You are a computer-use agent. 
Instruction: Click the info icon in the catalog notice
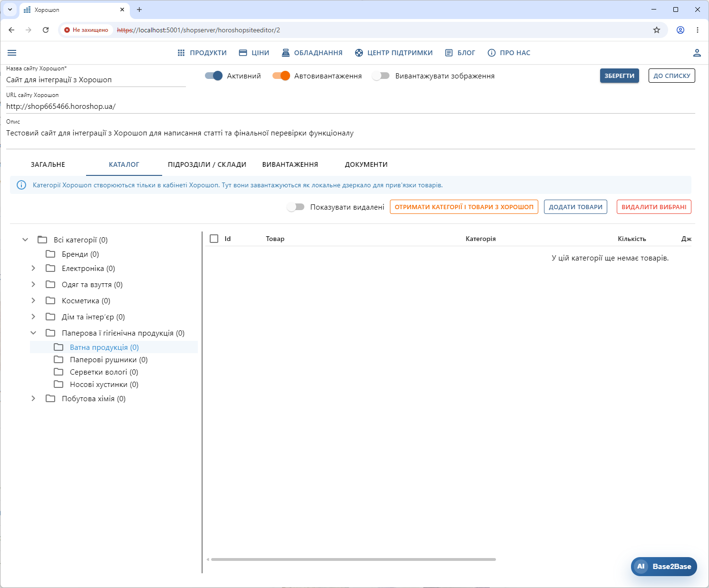tap(21, 185)
